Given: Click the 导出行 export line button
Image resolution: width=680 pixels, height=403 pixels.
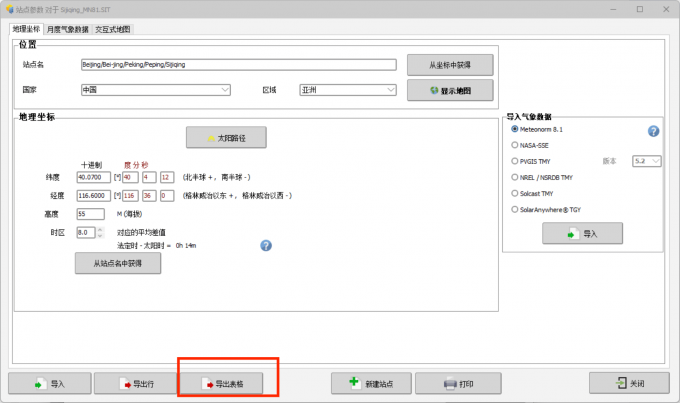Looking at the screenshot, I should point(136,383).
